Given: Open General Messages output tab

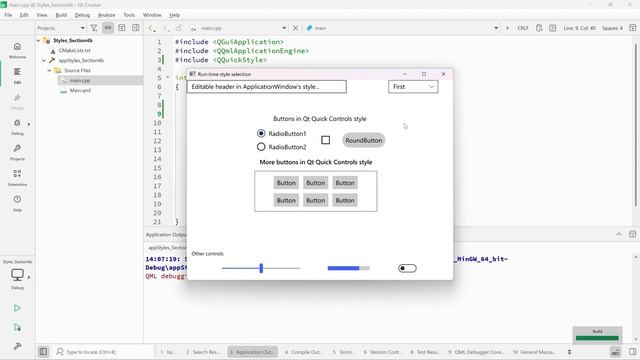Looking at the screenshot, I should click(x=533, y=351).
